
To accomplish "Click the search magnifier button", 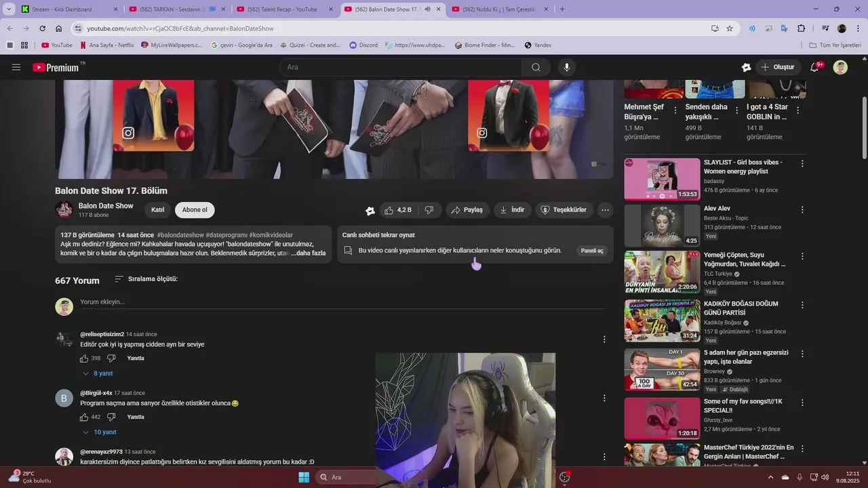I will point(536,67).
